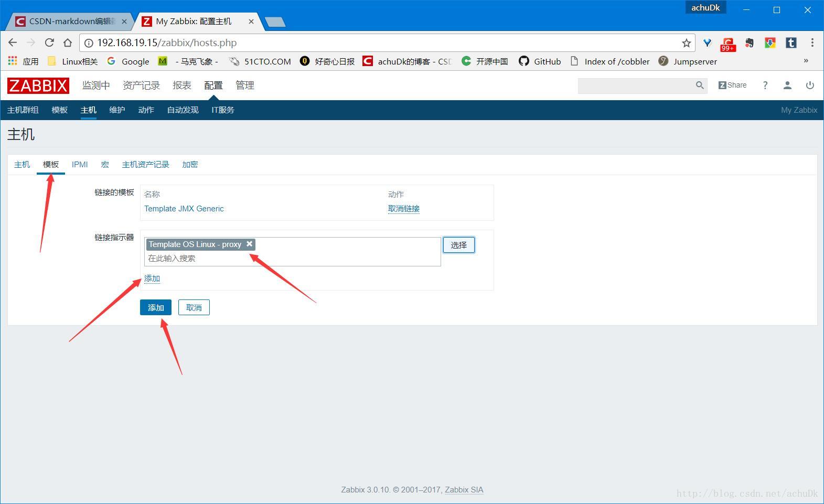Screen dimensions: 824x504
Task: Show more bookmarks with double chevron
Action: (806, 61)
